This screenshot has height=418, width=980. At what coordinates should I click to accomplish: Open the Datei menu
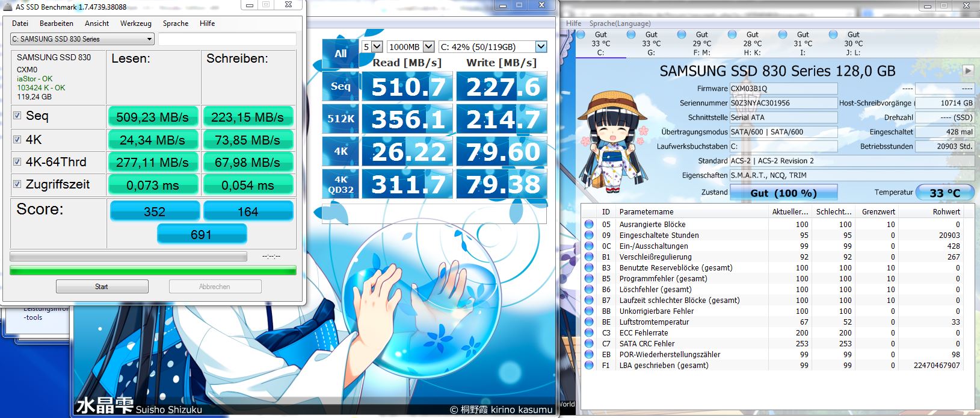[20, 23]
